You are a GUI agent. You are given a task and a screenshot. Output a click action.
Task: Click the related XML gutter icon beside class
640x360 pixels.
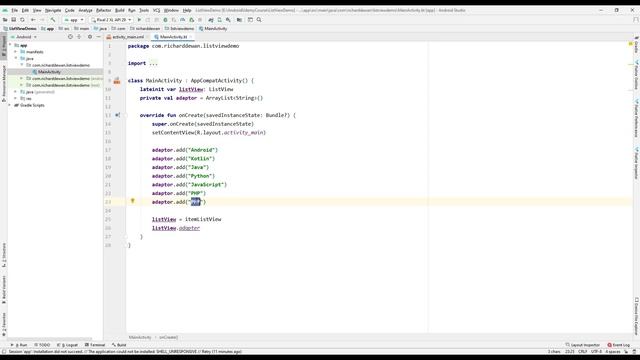click(x=117, y=81)
